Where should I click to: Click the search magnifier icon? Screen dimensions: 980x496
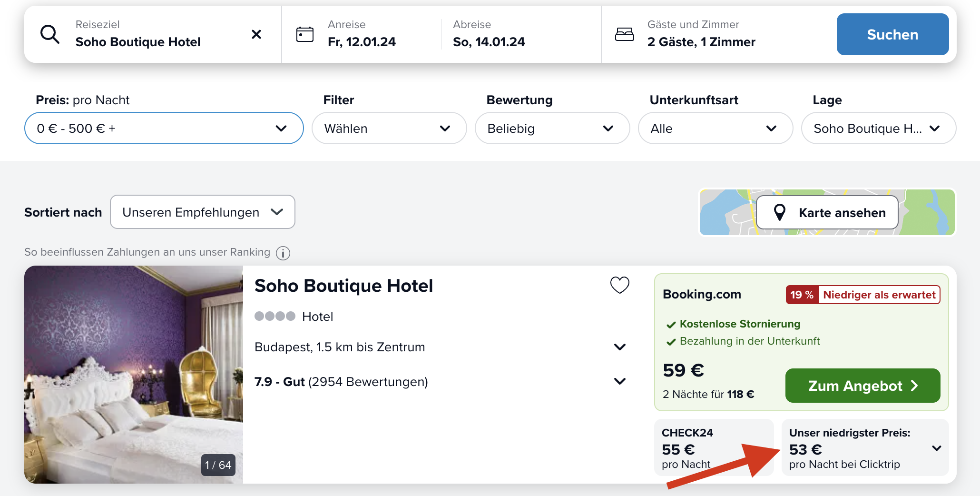click(x=50, y=34)
